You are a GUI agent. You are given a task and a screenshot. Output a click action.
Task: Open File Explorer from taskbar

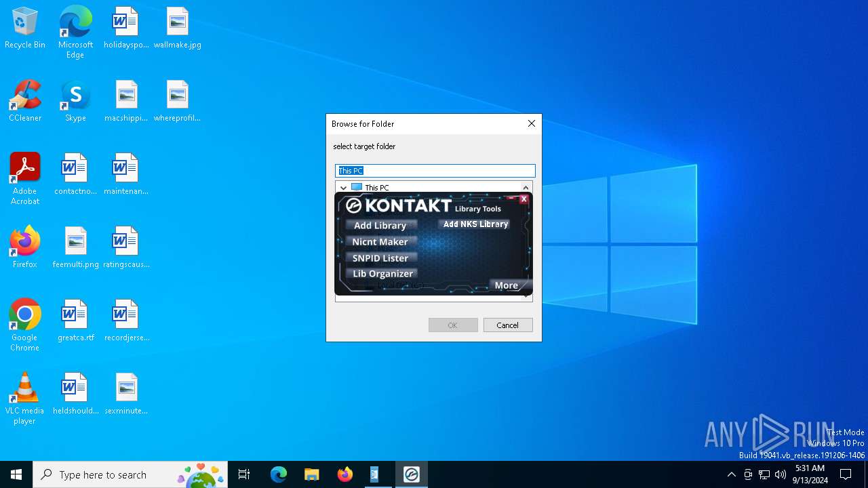click(x=312, y=474)
